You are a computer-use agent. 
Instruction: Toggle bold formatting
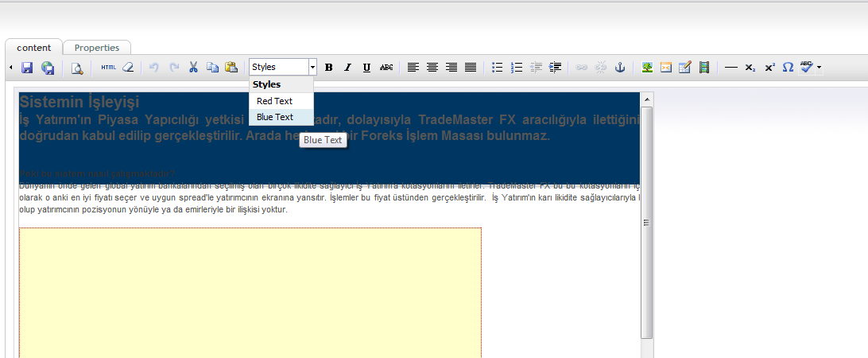(329, 68)
